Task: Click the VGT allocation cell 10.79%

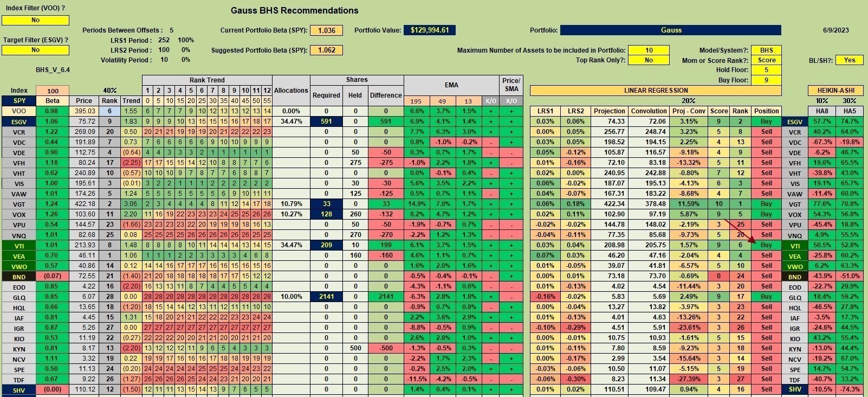Action: [291, 204]
